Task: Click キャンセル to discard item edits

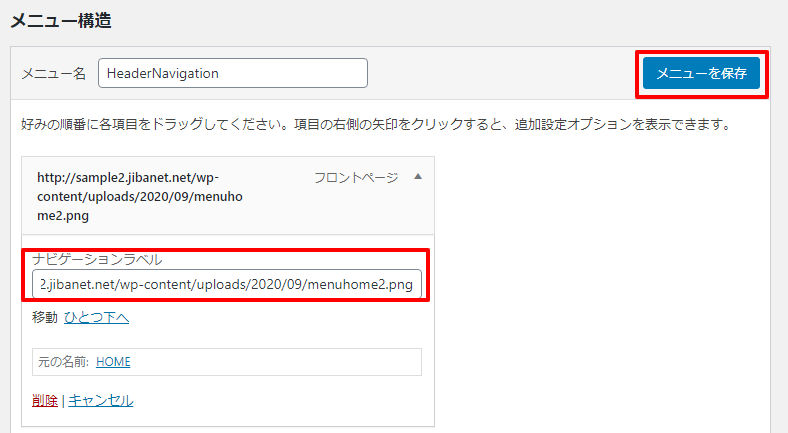Action: click(101, 400)
